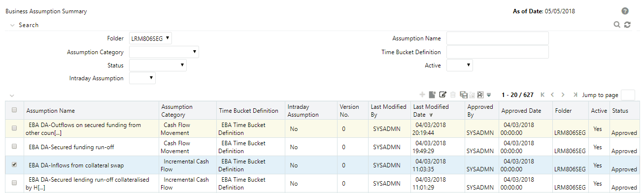Click EBA DA-Secured lending run-off name
Screen dimensions: 644x193
88,184
